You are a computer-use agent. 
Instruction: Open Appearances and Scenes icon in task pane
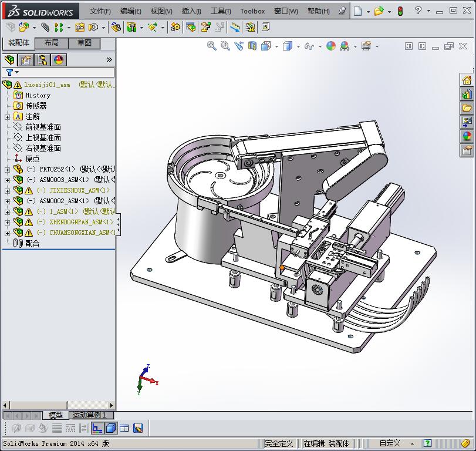467,136
